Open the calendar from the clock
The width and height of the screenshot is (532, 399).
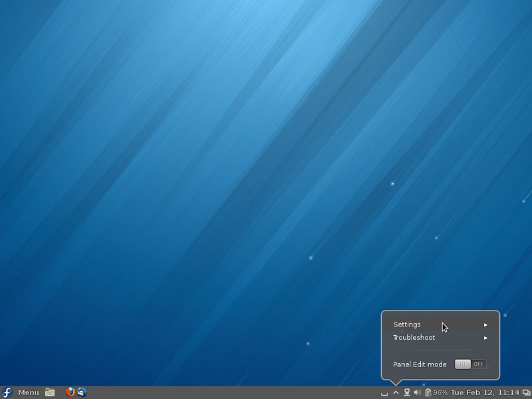(485, 392)
